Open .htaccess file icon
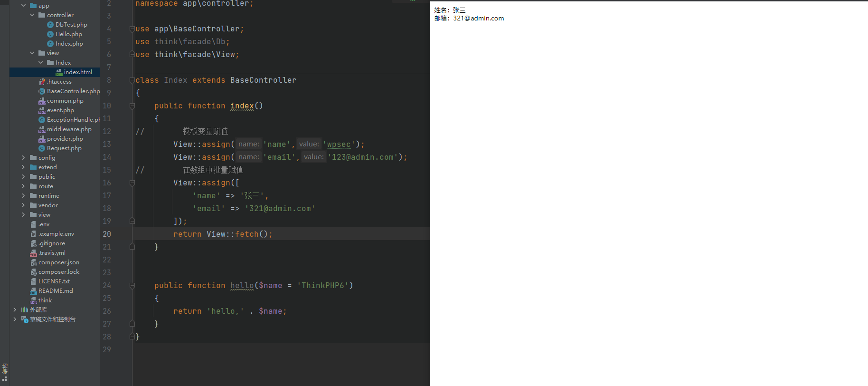The image size is (868, 386). tap(42, 82)
